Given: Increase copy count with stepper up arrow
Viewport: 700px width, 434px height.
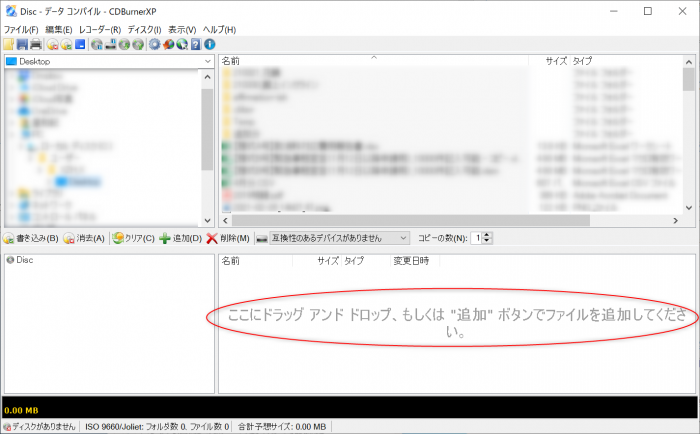Looking at the screenshot, I should 487,235.
